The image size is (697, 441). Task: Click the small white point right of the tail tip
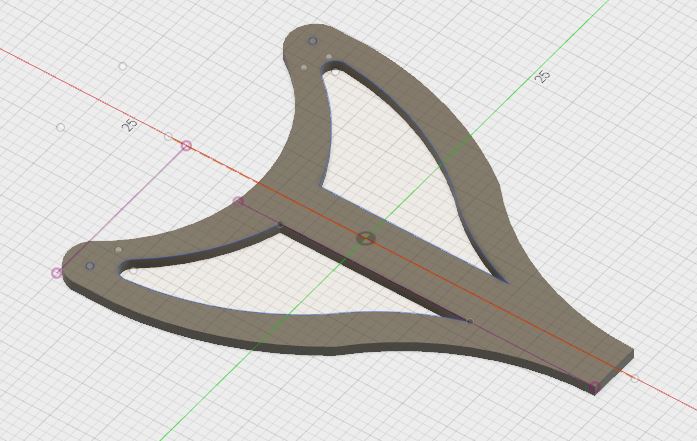[x=634, y=379]
